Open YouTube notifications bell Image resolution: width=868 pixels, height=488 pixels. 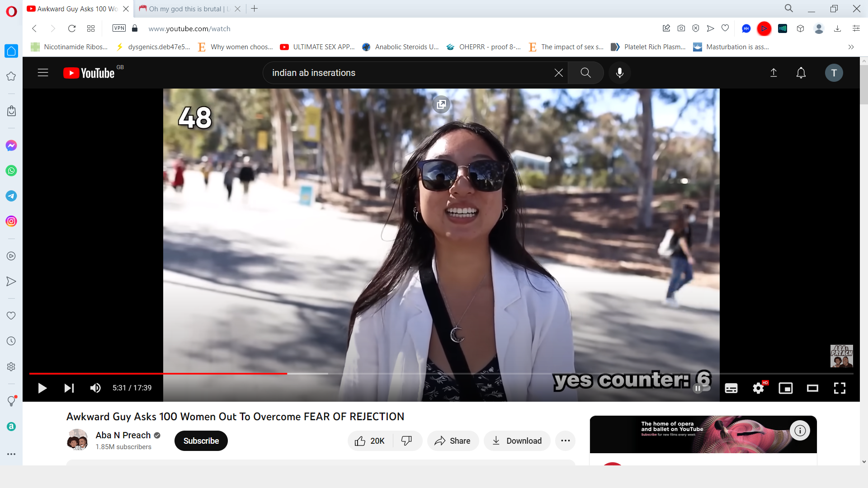click(x=801, y=73)
